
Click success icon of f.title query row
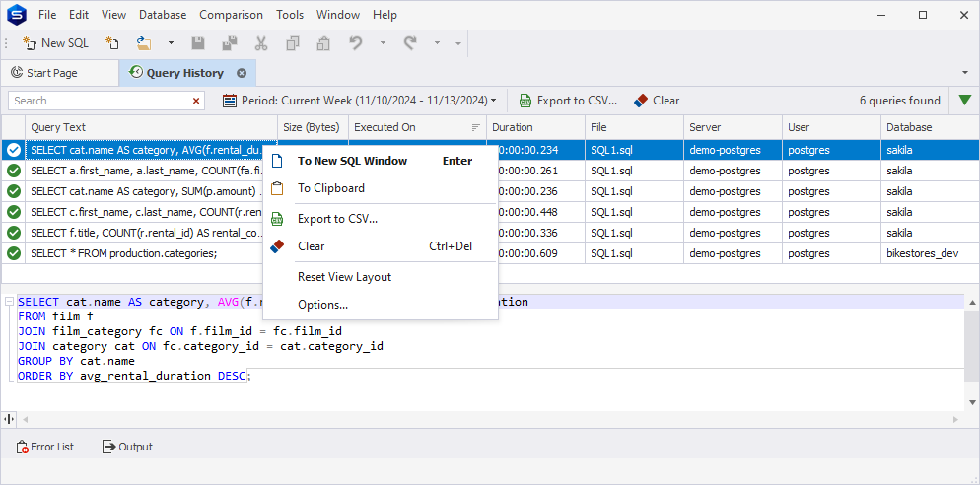pyautogui.click(x=14, y=233)
